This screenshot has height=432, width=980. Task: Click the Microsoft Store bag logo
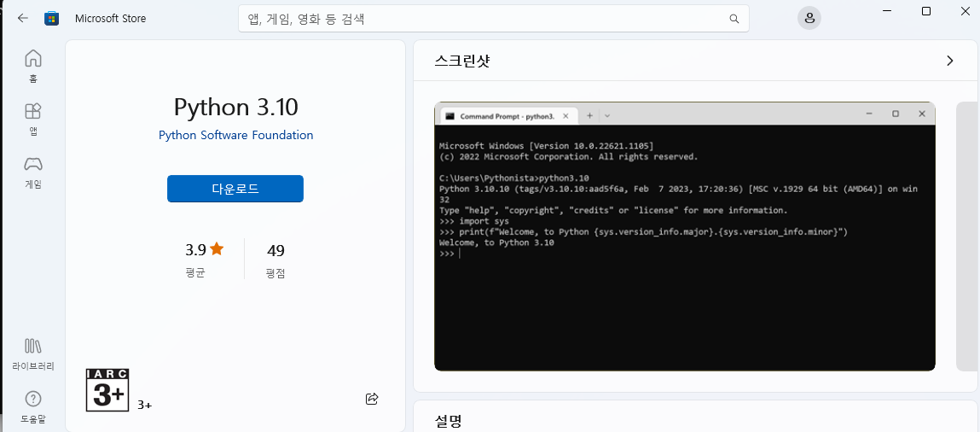click(x=51, y=18)
